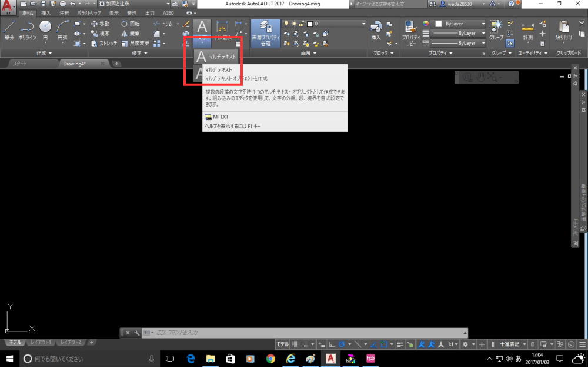Expand the 修正 panel

139,54
